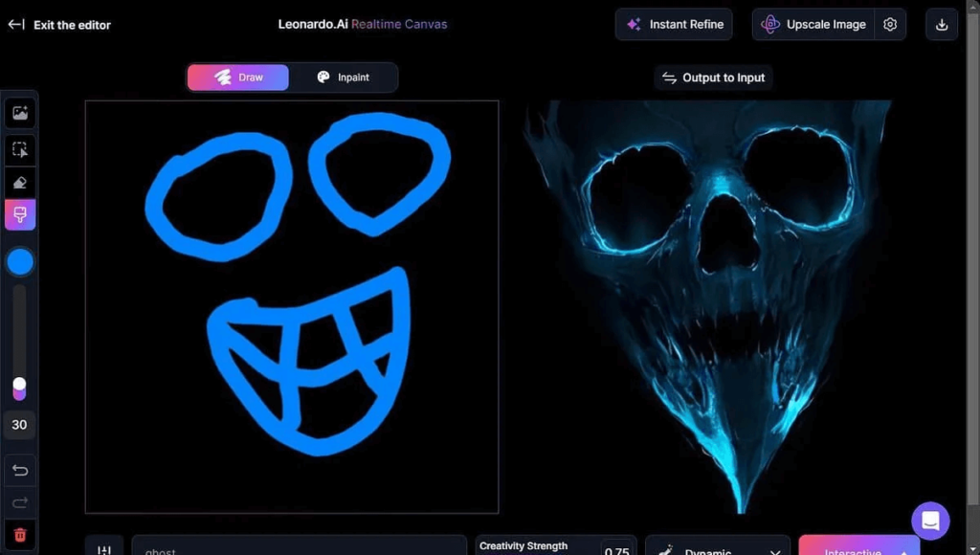980x555 pixels.
Task: Select the Paint brush tool in sidebar
Action: tap(20, 214)
